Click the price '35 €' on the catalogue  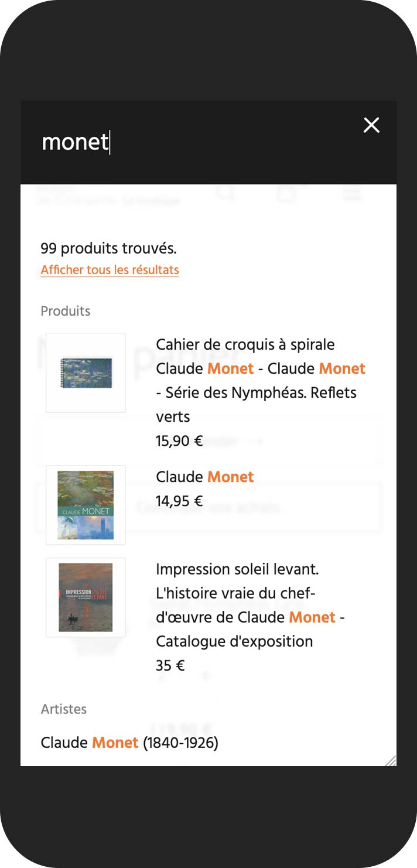[x=170, y=665]
